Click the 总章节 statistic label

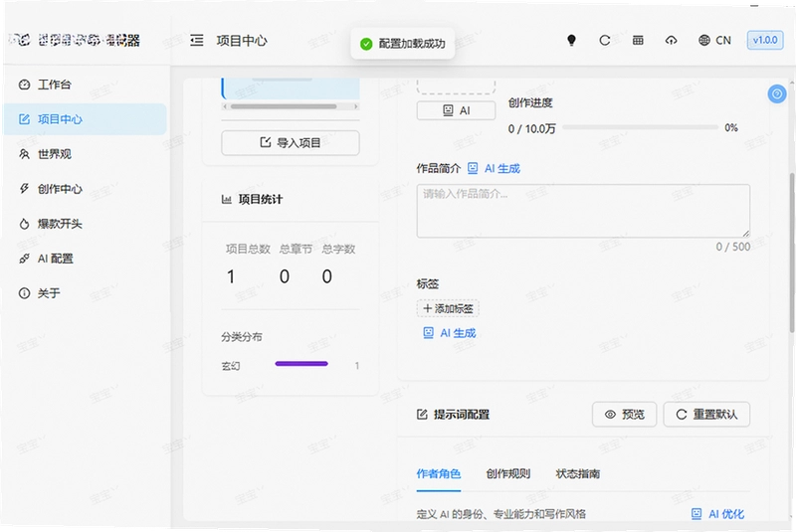click(x=296, y=249)
